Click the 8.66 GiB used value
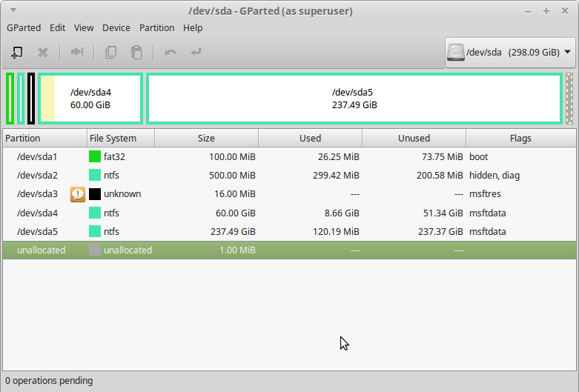This screenshot has width=579, height=392. (343, 213)
